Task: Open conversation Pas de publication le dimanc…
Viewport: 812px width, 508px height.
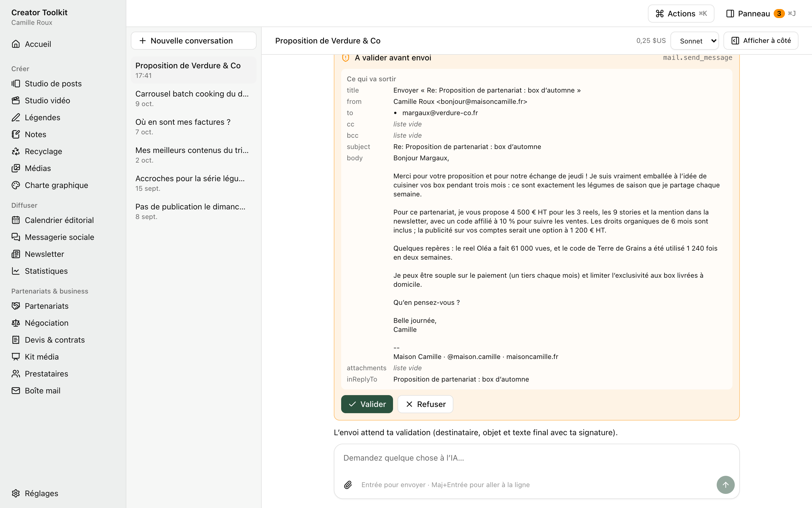Action: [x=194, y=211]
